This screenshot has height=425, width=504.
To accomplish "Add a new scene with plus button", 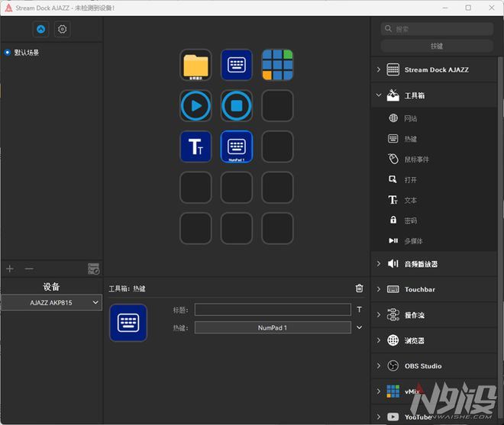I will click(x=10, y=269).
